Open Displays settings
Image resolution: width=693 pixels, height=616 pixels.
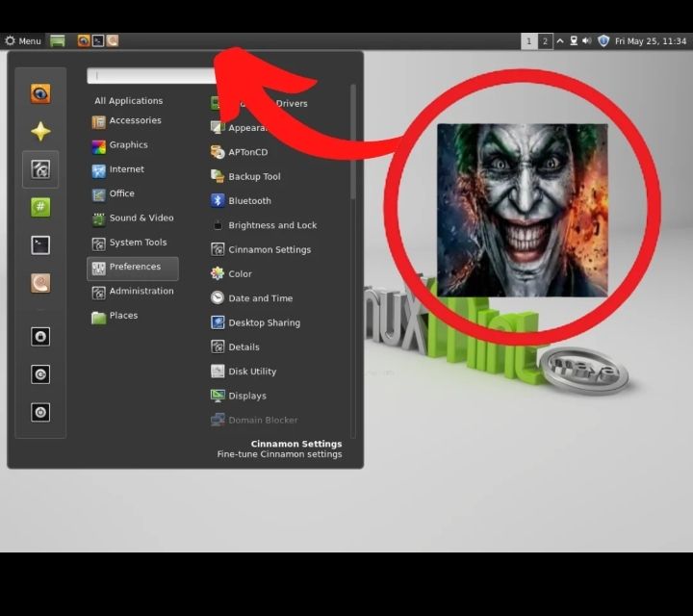point(239,396)
